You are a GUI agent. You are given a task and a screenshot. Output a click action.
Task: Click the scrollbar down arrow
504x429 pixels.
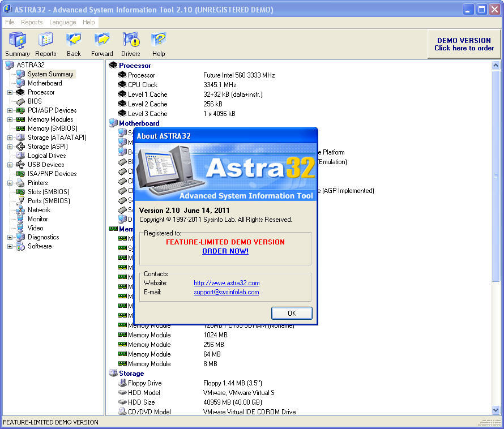click(496, 410)
